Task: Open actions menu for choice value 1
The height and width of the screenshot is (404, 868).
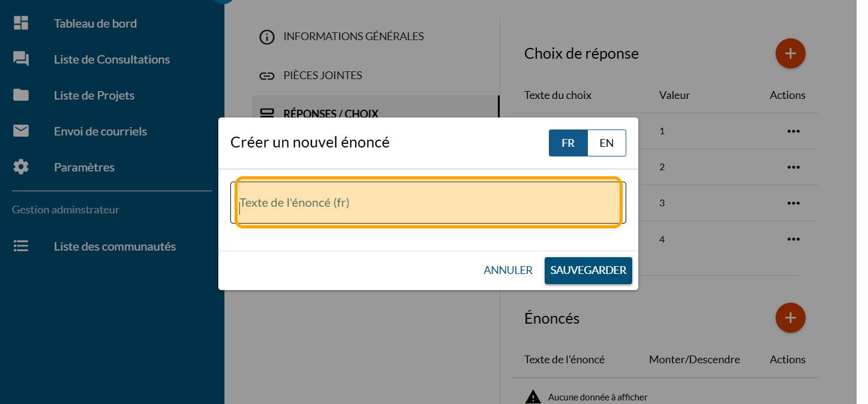Action: (793, 131)
